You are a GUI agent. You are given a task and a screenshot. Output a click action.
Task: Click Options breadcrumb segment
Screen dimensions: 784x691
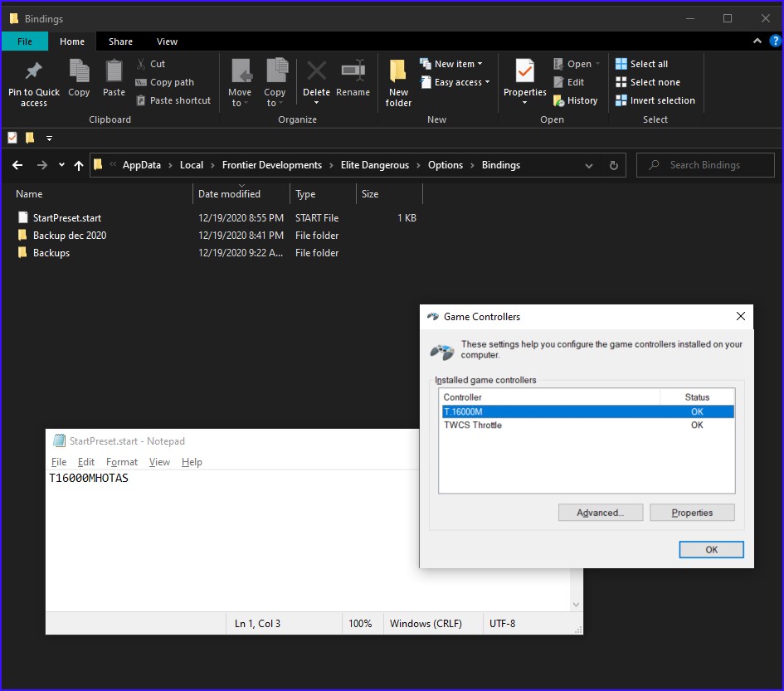[x=446, y=165]
